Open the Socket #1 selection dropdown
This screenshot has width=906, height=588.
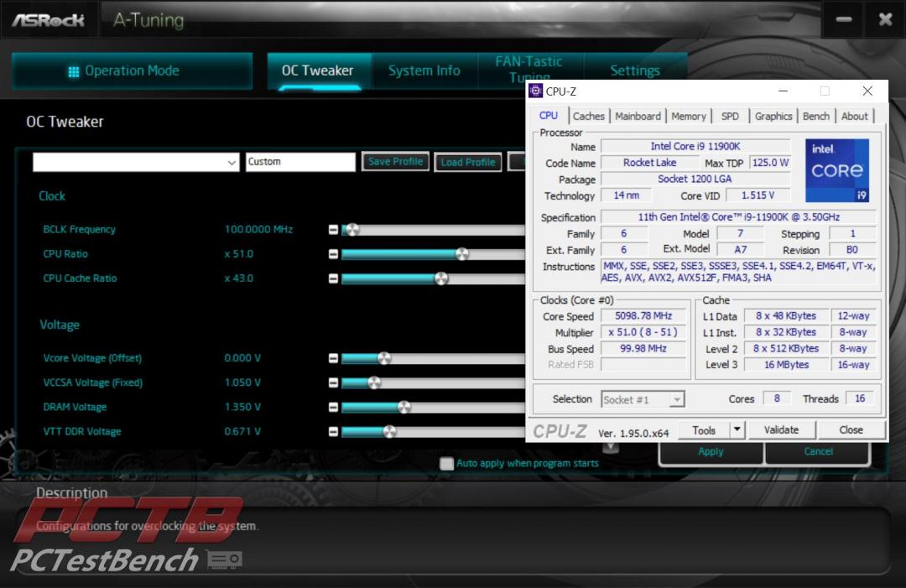click(643, 399)
